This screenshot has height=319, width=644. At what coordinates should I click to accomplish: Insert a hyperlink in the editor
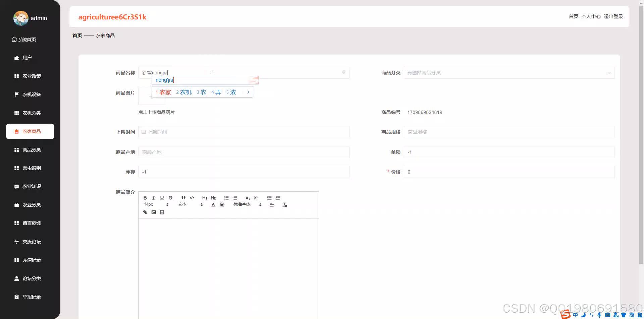(145, 212)
